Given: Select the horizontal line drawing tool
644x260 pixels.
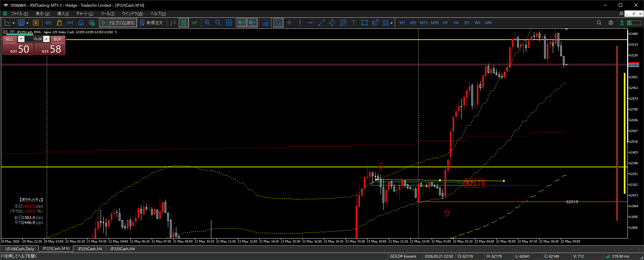Looking at the screenshot, I should pyautogui.click(x=311, y=23).
